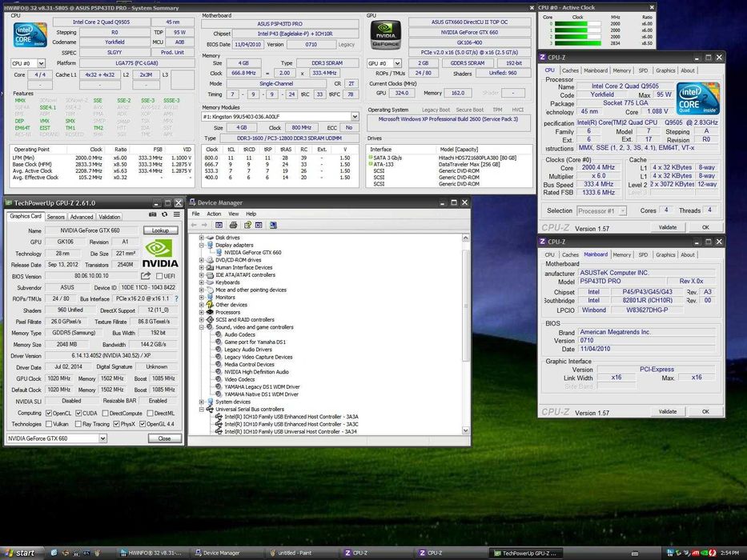Toggle the DirectCompute checkbox
The width and height of the screenshot is (747, 560).
(x=105, y=414)
